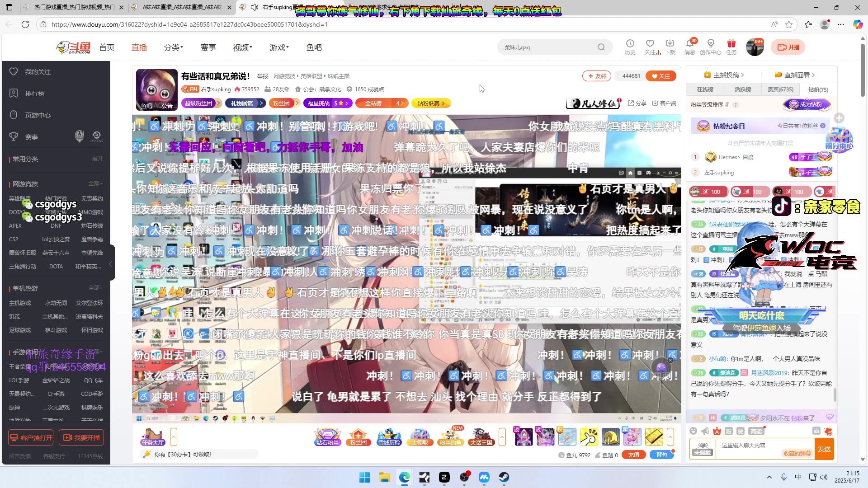Expand the gift list arrow at right
Screen dimensions: 868x488
coord(670,437)
